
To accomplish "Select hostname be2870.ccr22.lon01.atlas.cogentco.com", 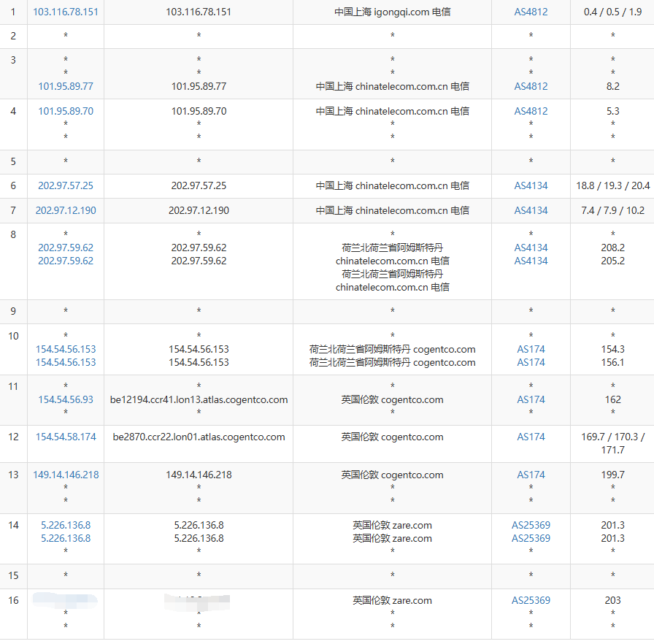I will click(x=199, y=437).
